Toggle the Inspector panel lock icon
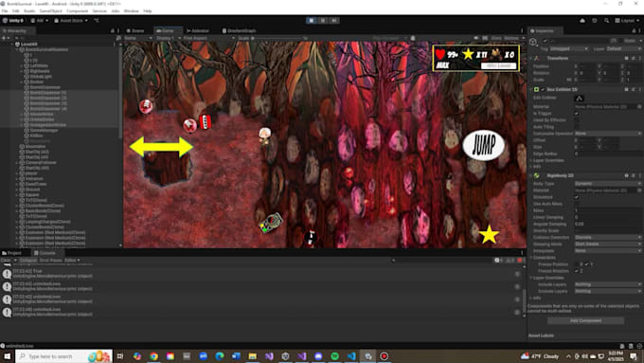This screenshot has width=644, height=363. [x=634, y=31]
